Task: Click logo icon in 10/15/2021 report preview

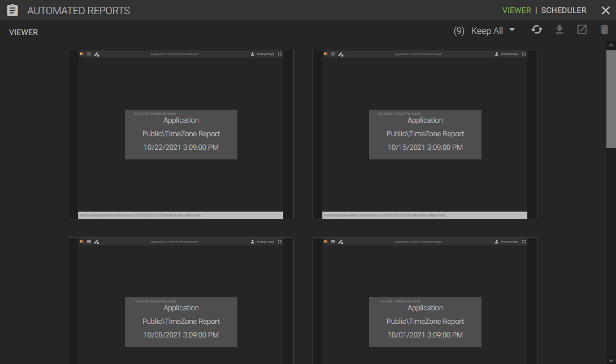Action: click(326, 54)
